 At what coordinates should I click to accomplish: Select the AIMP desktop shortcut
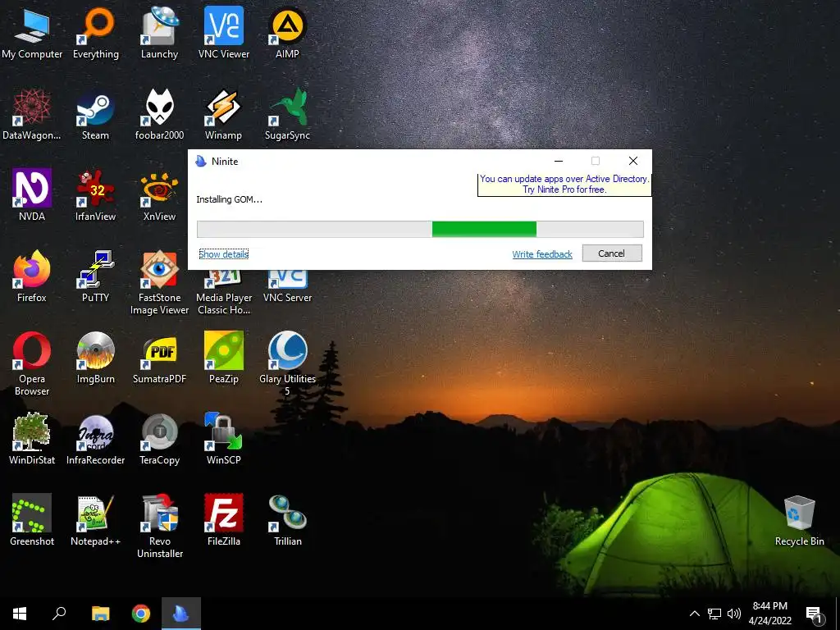point(287,33)
